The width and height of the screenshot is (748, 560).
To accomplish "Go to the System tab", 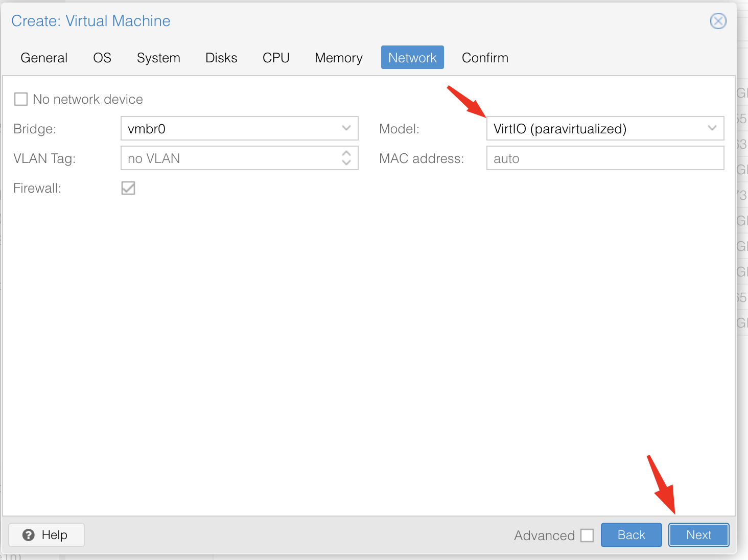I will [x=158, y=58].
